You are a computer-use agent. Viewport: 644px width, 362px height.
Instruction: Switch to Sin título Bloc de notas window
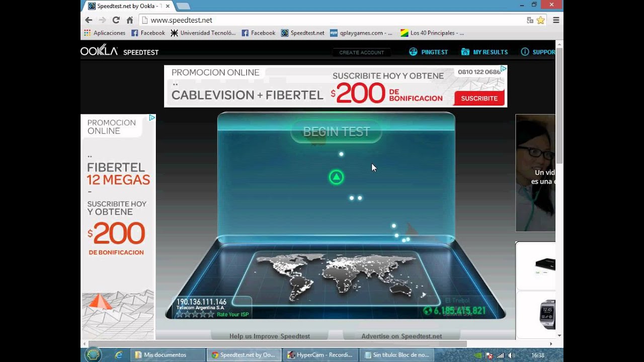pos(396,355)
